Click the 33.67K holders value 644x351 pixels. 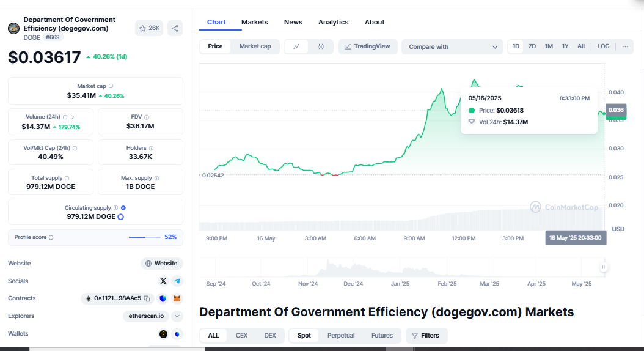[x=141, y=157]
